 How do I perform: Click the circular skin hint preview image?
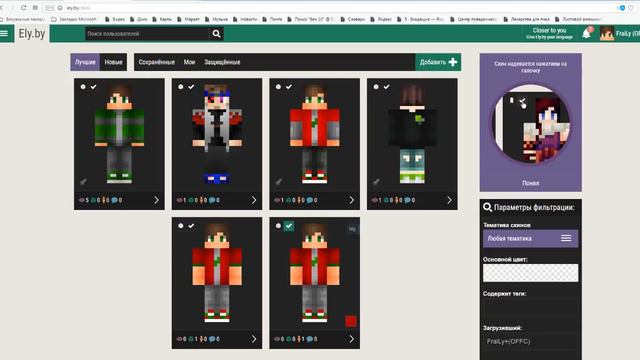(530, 124)
